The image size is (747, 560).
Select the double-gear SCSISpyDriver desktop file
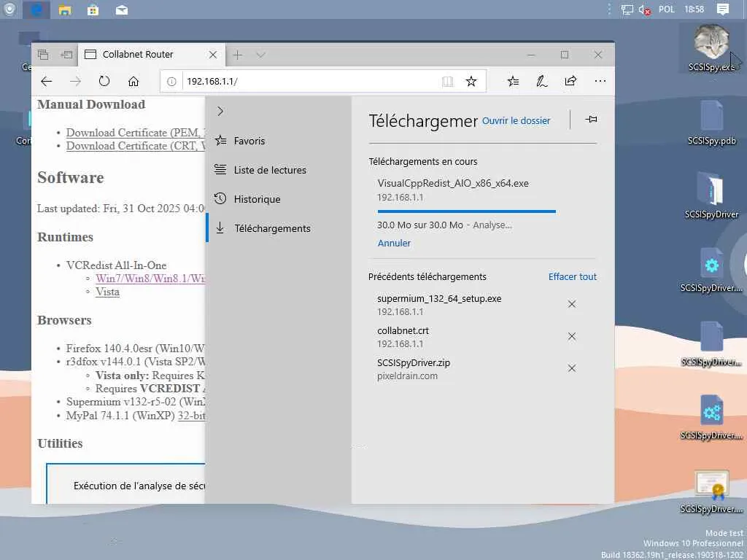712,416
